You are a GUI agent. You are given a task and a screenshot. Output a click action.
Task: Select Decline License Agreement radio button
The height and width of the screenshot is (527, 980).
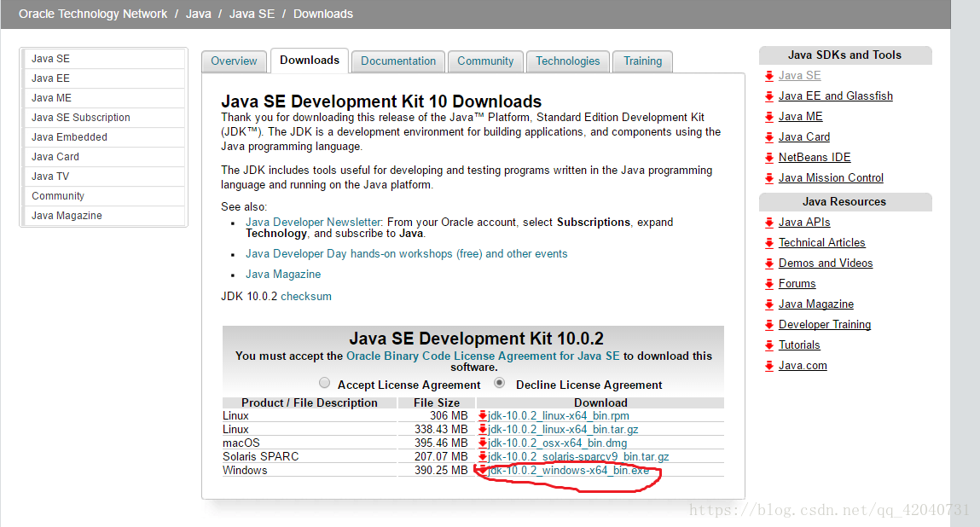(500, 383)
